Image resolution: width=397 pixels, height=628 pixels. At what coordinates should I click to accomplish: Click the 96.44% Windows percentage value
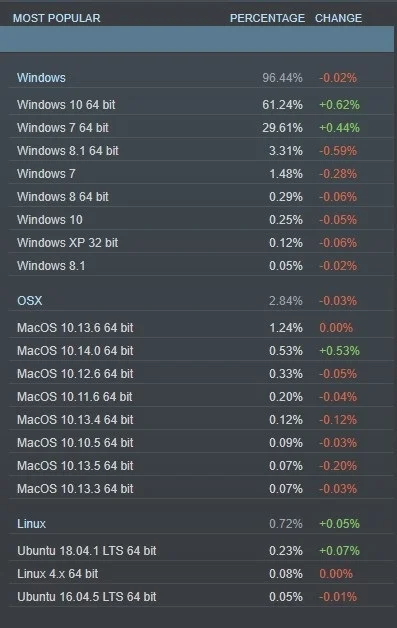pos(282,78)
